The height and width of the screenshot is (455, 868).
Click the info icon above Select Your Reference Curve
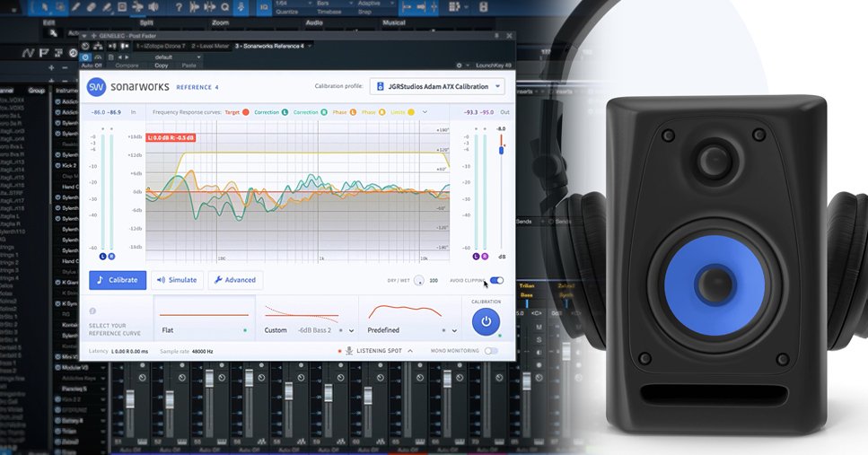pos(92,311)
